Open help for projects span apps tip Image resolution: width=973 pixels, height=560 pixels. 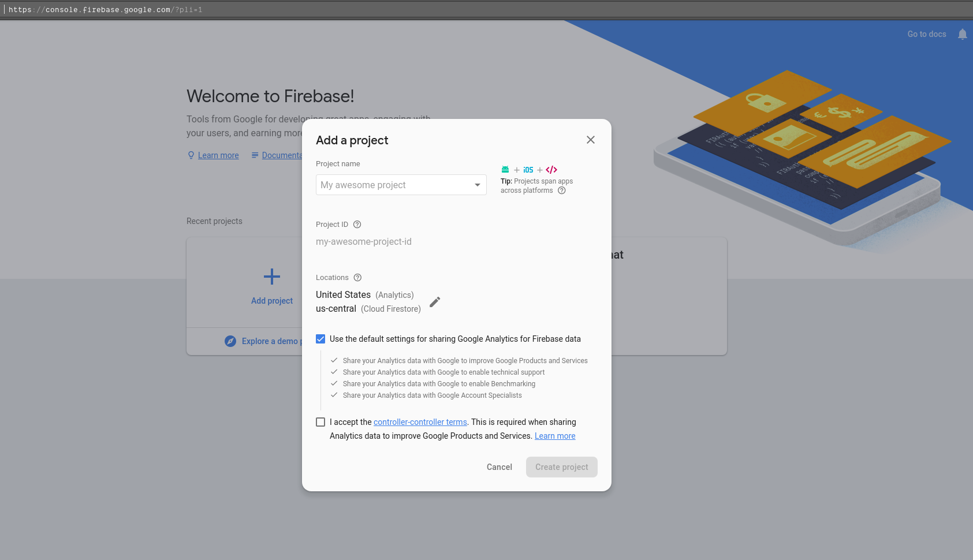pos(562,191)
